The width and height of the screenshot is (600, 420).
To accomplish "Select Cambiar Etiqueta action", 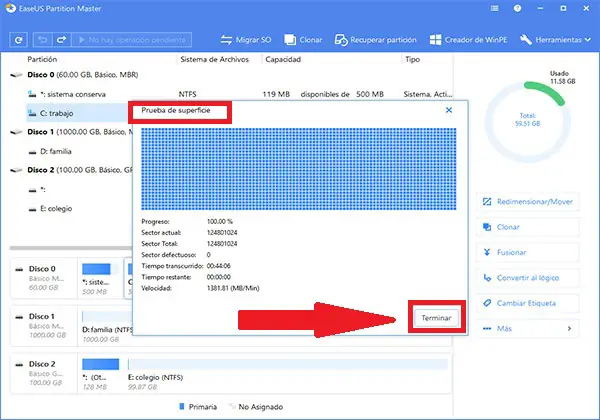I will coord(528,303).
